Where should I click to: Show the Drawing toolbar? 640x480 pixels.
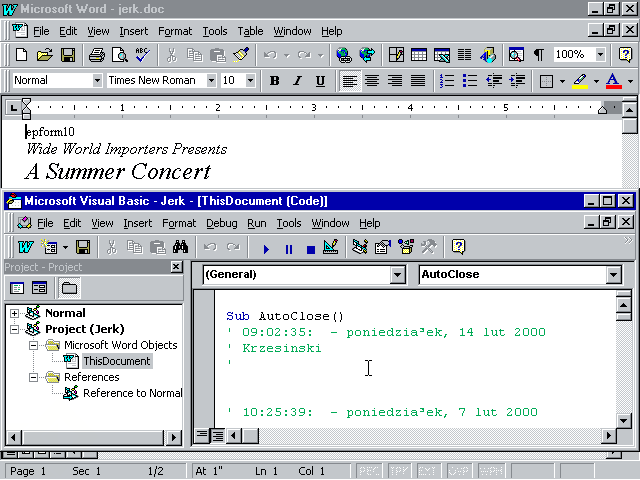click(488, 55)
